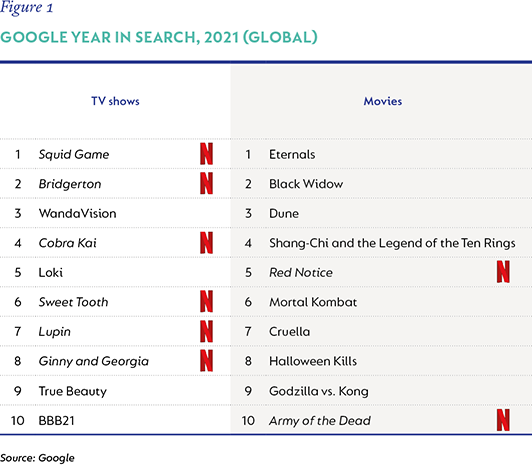The width and height of the screenshot is (532, 473).
Task: Click the 'Army of the Dead' movie title
Action: click(320, 421)
